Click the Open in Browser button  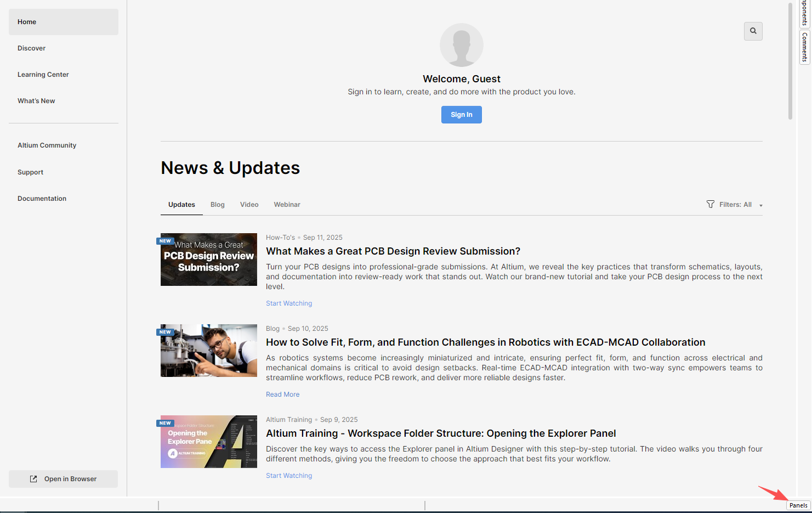(x=63, y=479)
